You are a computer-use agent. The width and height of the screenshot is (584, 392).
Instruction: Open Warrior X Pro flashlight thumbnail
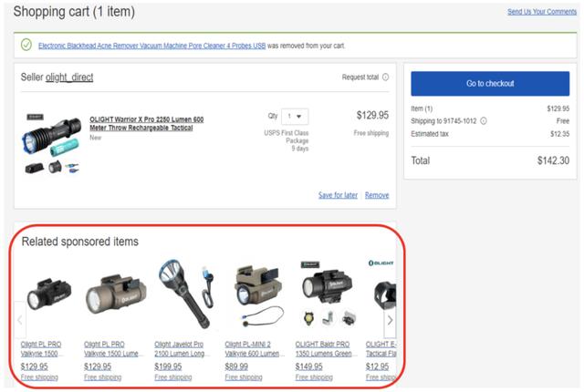51,144
